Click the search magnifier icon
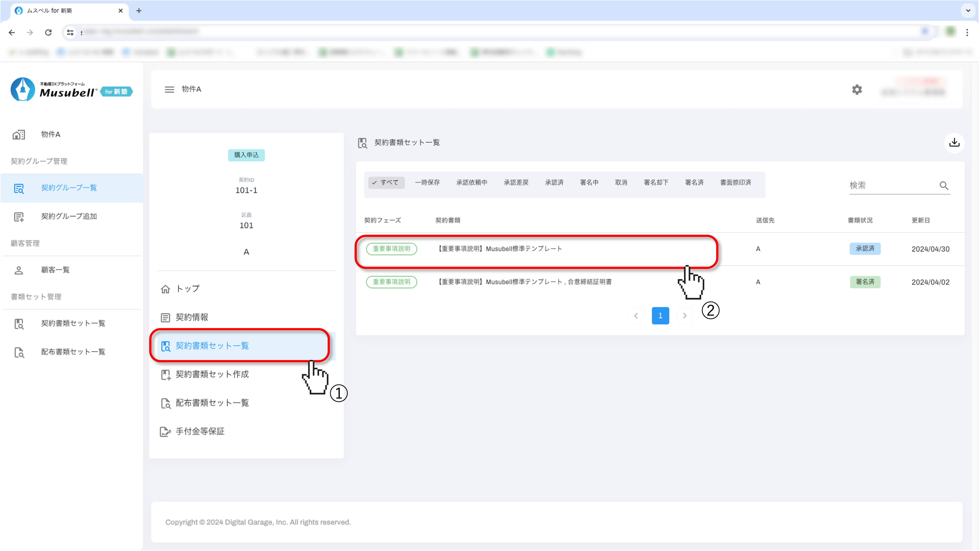This screenshot has width=980, height=551. coord(944,185)
